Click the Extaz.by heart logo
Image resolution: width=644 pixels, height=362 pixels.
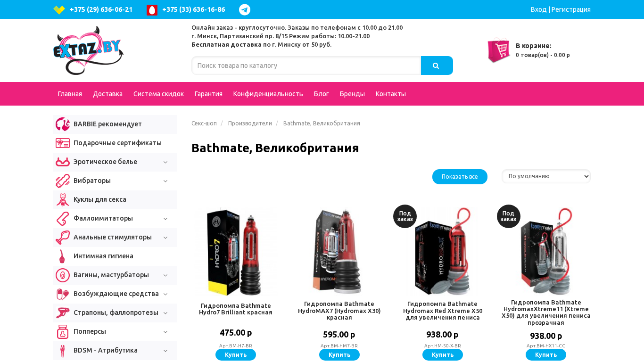coord(88,50)
